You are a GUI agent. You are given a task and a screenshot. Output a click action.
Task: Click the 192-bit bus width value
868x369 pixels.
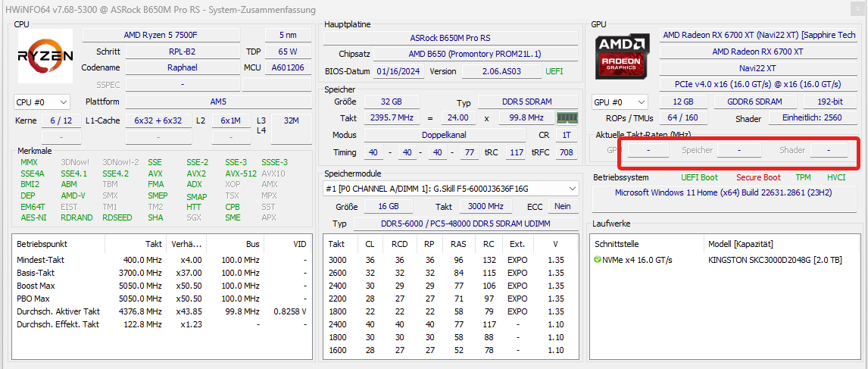[x=830, y=102]
